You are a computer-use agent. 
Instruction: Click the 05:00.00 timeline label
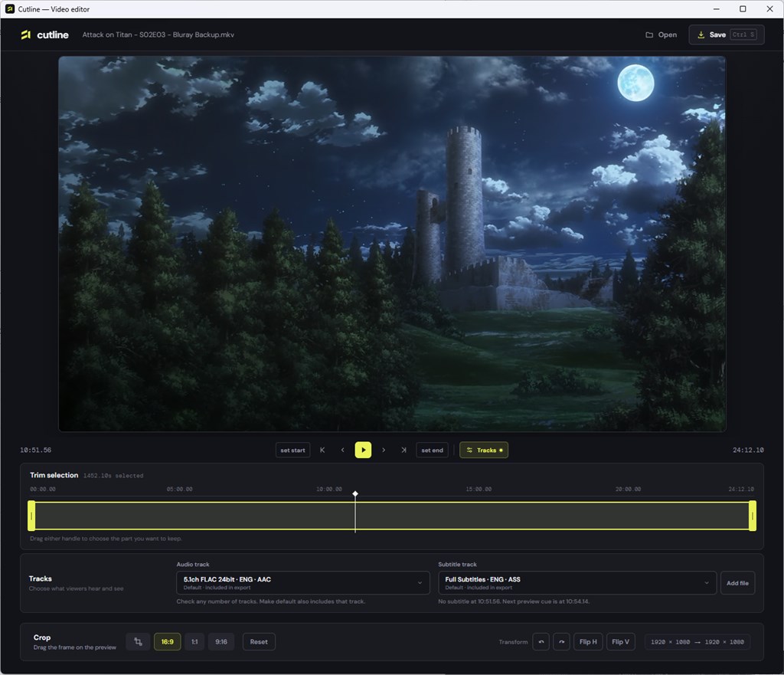point(179,489)
